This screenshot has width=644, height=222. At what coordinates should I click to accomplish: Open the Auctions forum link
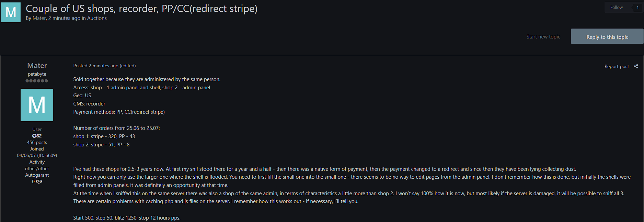(97, 18)
